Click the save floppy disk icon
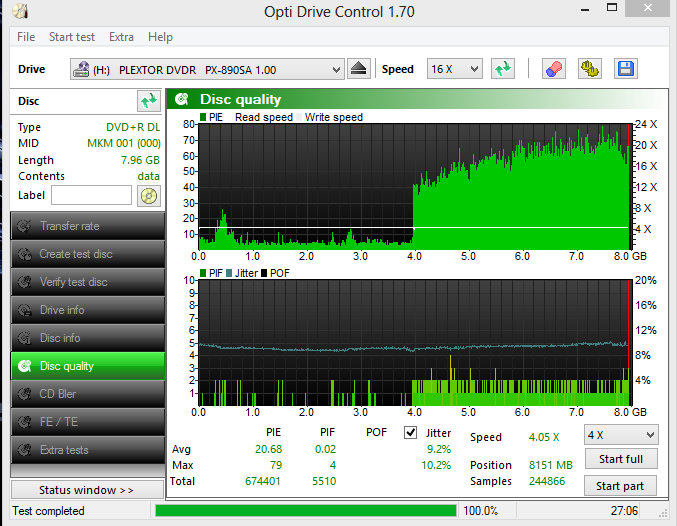 pos(626,70)
